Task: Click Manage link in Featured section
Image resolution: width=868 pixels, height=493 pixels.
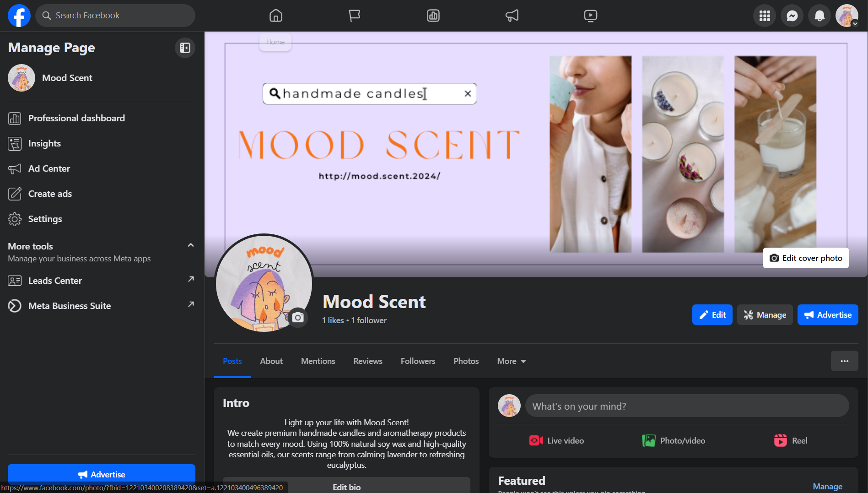Action: tap(828, 487)
